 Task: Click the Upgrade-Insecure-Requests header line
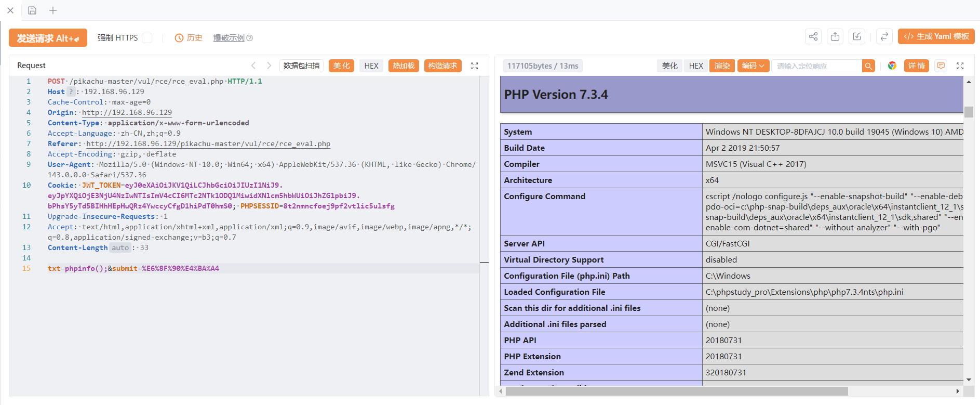tap(108, 216)
